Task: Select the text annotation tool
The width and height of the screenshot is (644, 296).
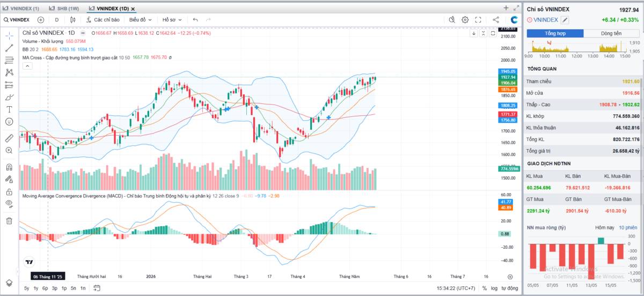Action: 9,109
